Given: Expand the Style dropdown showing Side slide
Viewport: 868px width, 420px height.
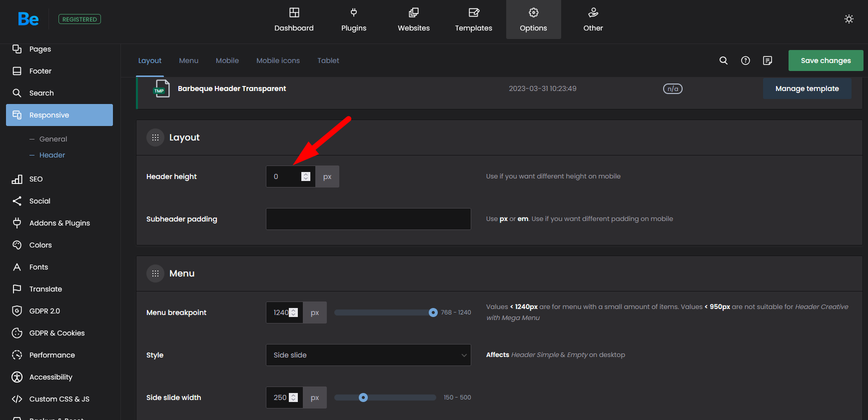Looking at the screenshot, I should [x=368, y=355].
